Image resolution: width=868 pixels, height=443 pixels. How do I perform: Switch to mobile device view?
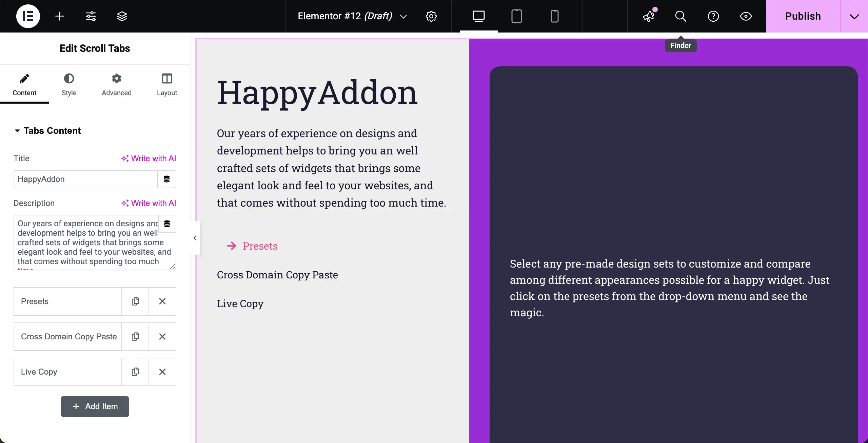(554, 16)
